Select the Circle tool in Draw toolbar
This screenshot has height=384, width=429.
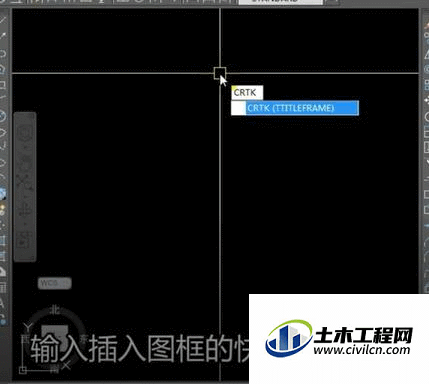[x=2, y=116]
